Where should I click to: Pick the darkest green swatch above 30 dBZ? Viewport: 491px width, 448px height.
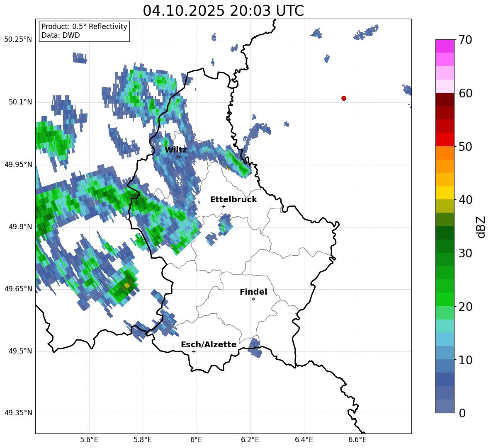[x=445, y=233]
